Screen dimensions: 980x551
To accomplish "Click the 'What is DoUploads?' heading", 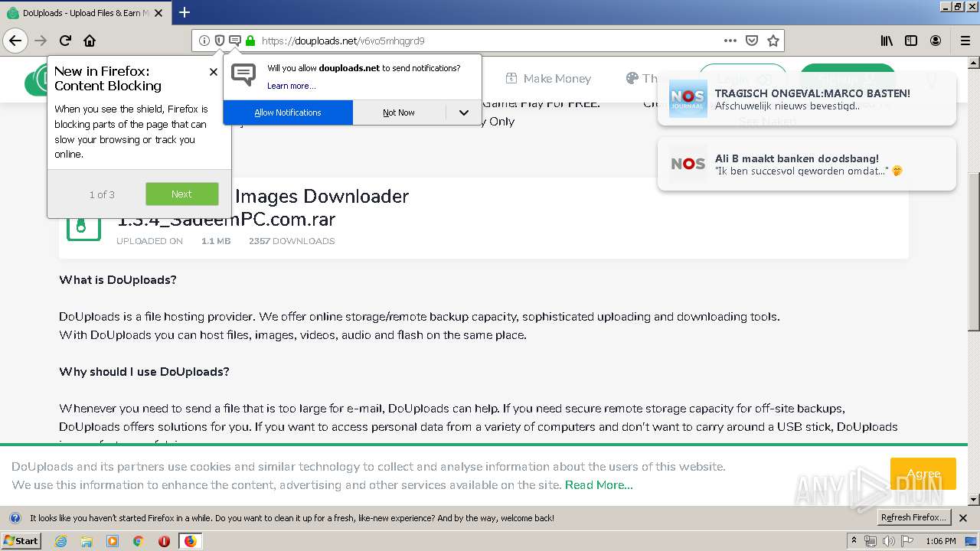I will (x=118, y=280).
